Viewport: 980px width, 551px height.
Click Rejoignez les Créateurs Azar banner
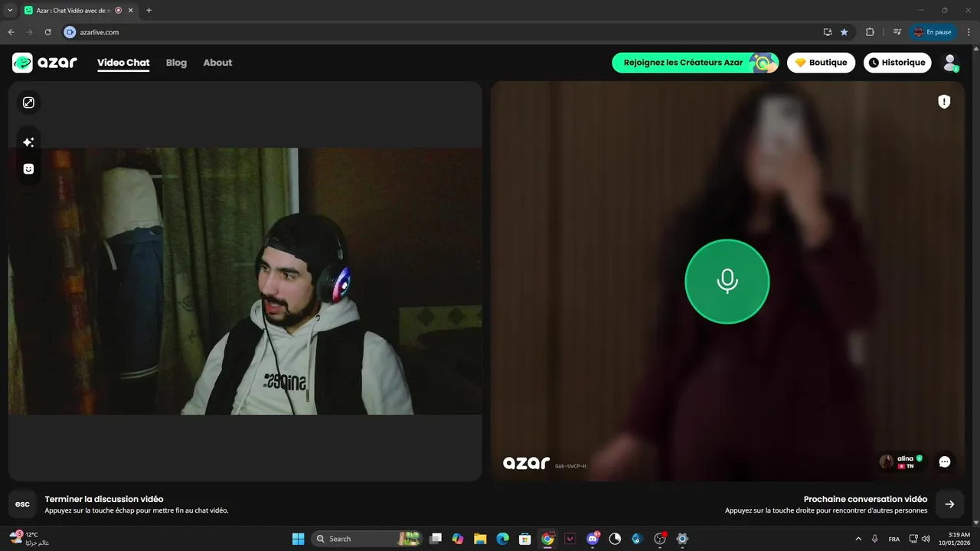click(695, 63)
